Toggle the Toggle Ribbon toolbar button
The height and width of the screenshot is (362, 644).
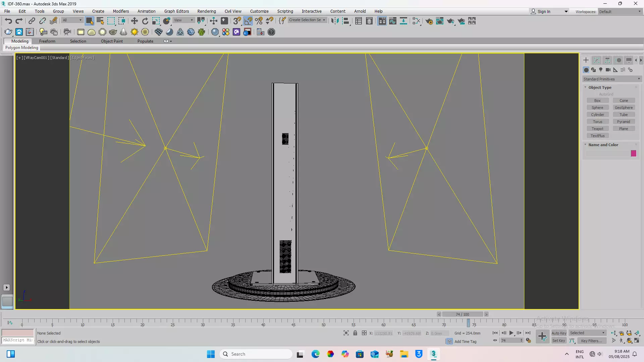pyautogui.click(x=382, y=21)
